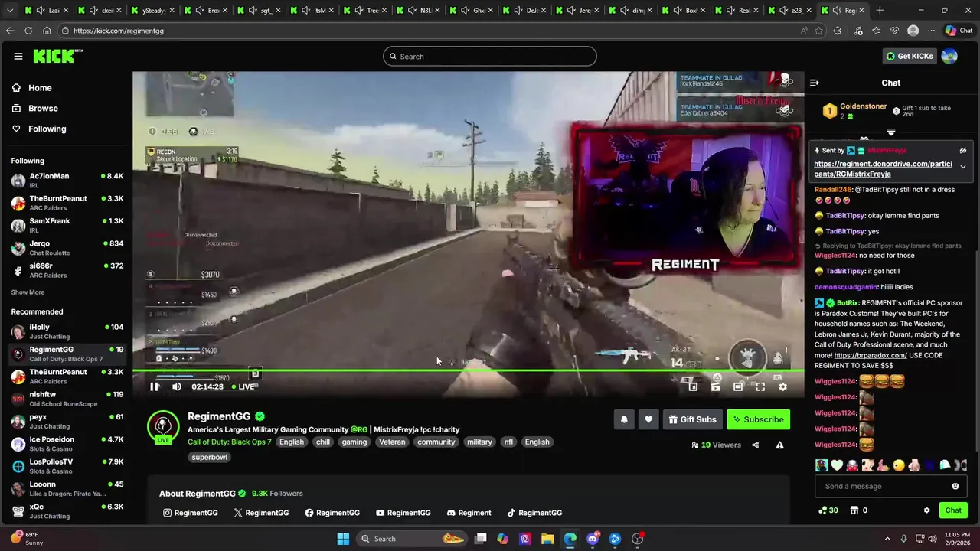This screenshot has height=551, width=980.
Task: Expand Show more followed channels
Action: point(28,292)
